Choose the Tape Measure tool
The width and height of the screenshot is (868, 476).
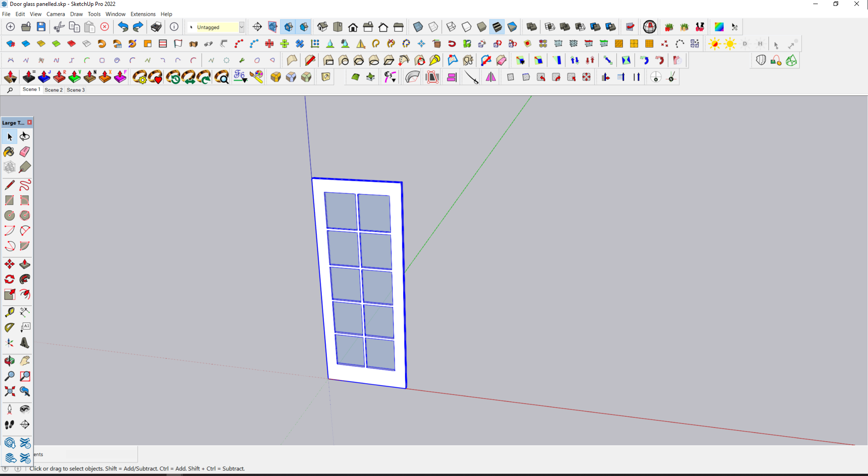pyautogui.click(x=9, y=312)
